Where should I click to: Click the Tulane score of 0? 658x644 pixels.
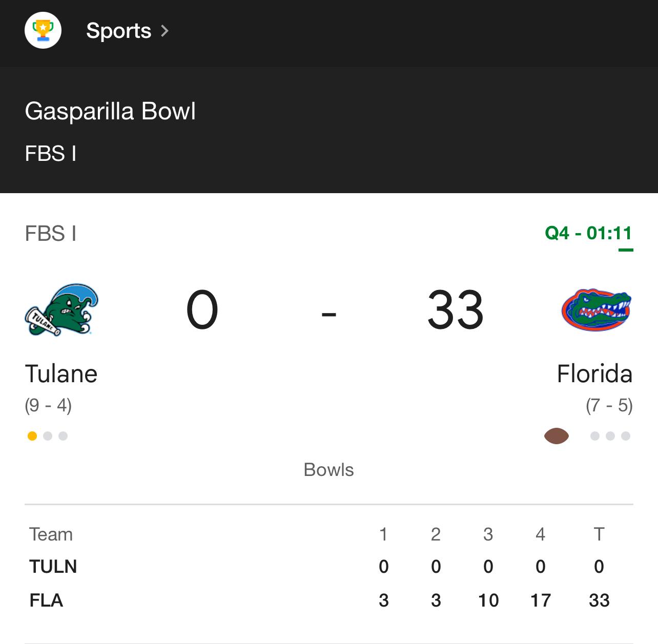tap(202, 310)
